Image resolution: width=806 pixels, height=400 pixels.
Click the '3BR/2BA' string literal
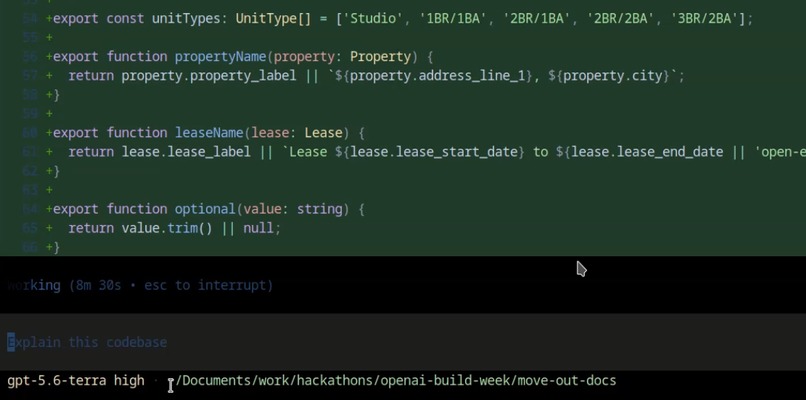pos(704,19)
